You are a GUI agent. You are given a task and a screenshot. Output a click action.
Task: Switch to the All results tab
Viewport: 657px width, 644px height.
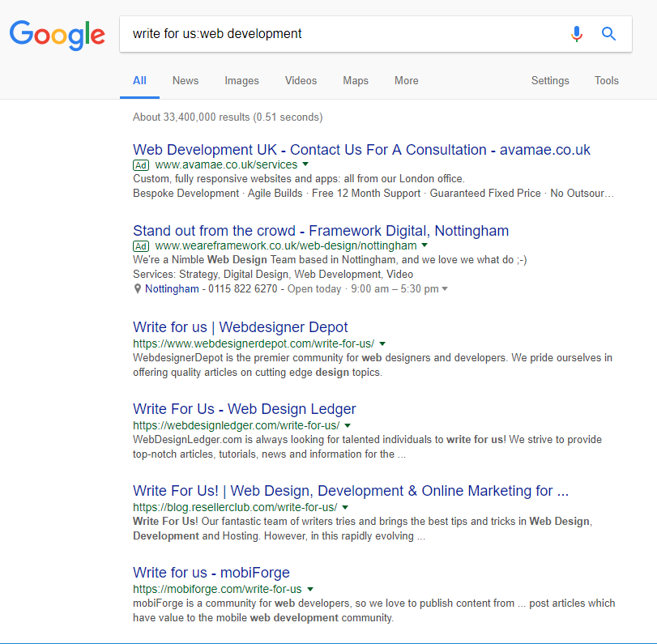pos(139,80)
